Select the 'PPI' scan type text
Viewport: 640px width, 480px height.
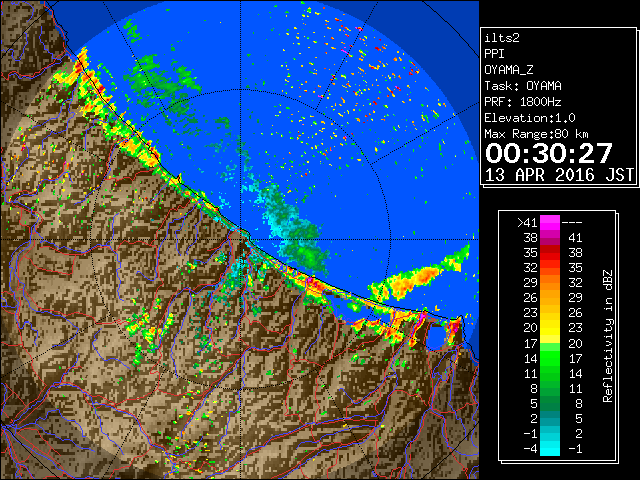pos(494,54)
